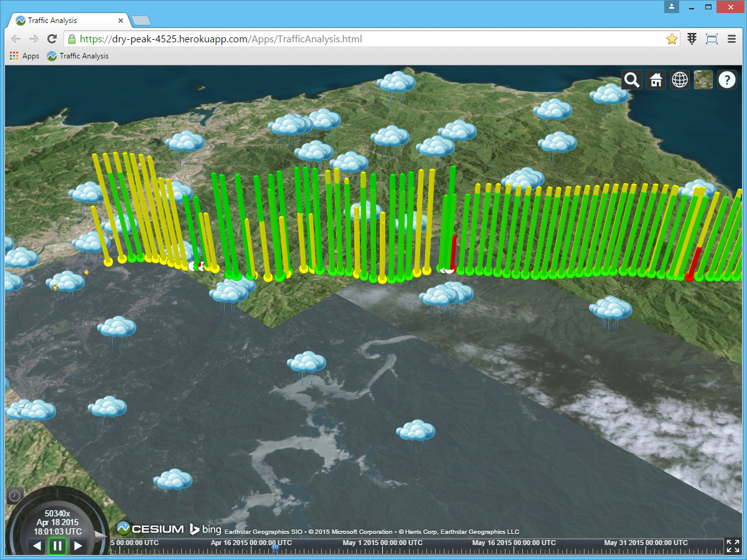The image size is (747, 560).
Task: Click the 18:01:03 UTC time readout
Action: tap(57, 531)
